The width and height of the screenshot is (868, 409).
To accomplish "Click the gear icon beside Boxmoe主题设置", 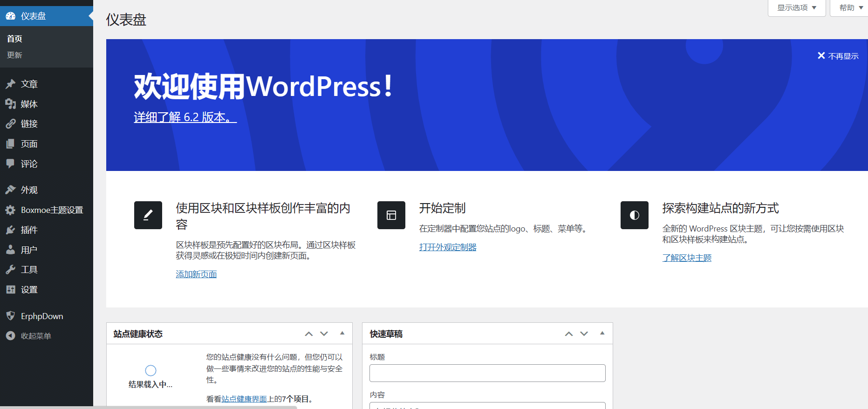I will point(11,210).
